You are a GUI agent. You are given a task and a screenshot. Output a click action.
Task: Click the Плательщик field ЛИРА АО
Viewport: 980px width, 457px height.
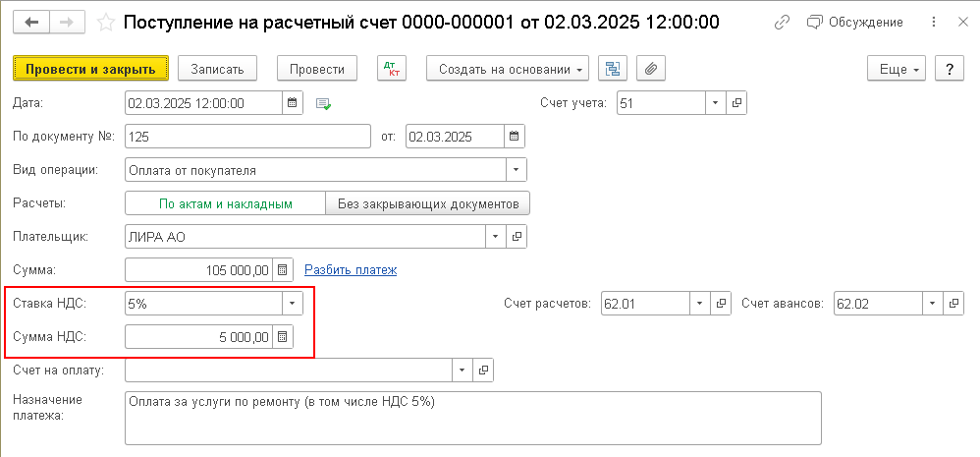[305, 237]
